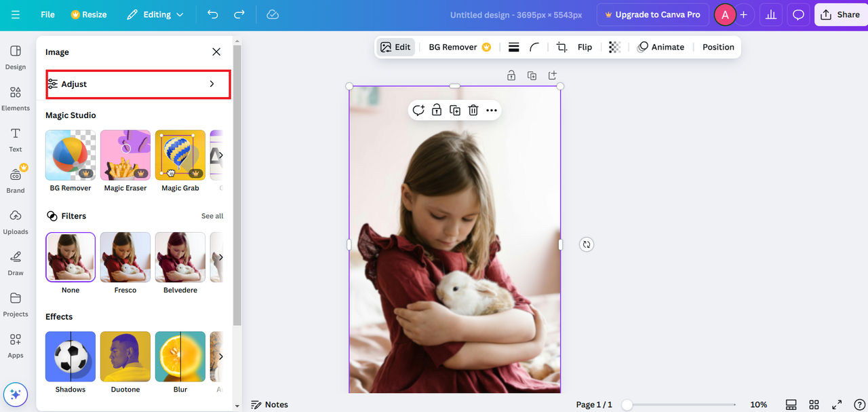Undo the last action
This screenshot has height=412, width=868.
[213, 14]
